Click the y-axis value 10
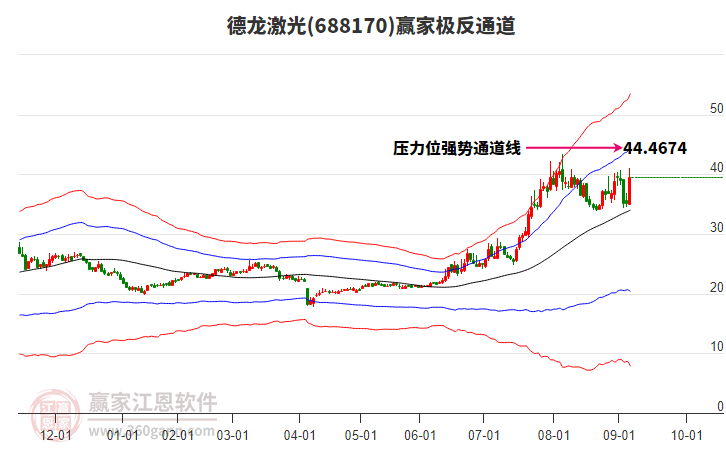 (x=716, y=346)
